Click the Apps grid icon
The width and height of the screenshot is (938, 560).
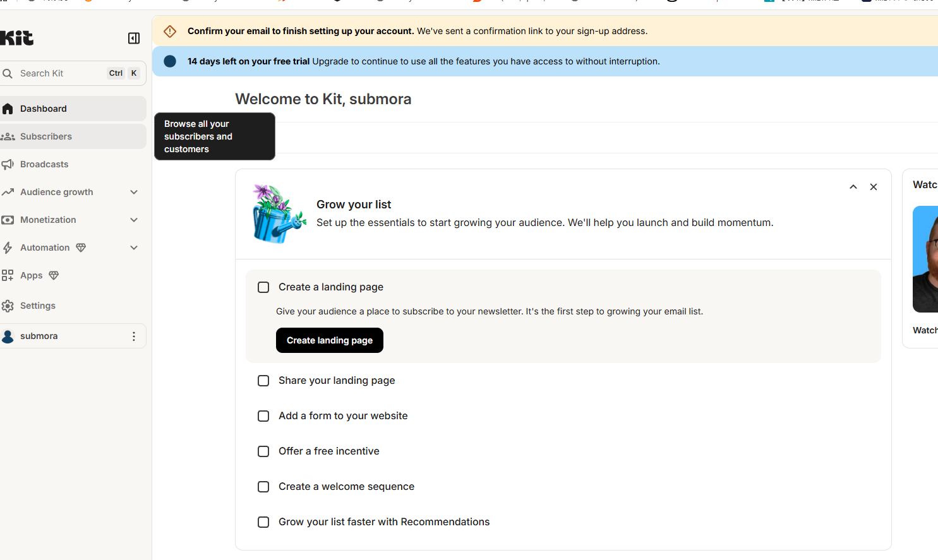pos(8,275)
